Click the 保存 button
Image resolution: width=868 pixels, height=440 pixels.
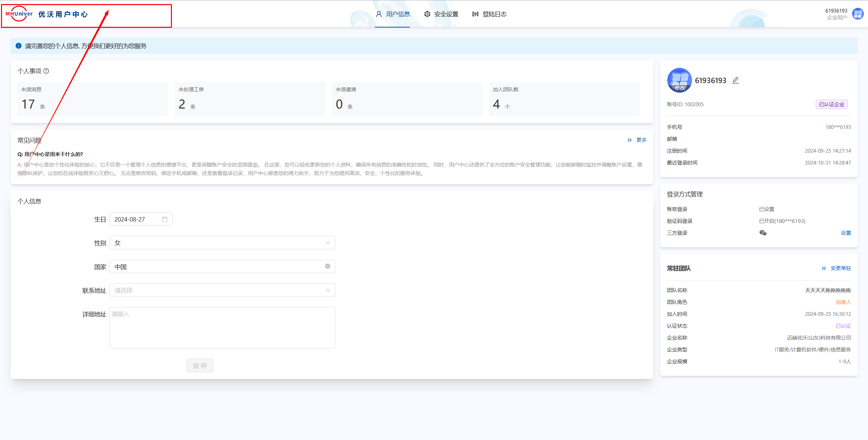[x=200, y=366]
